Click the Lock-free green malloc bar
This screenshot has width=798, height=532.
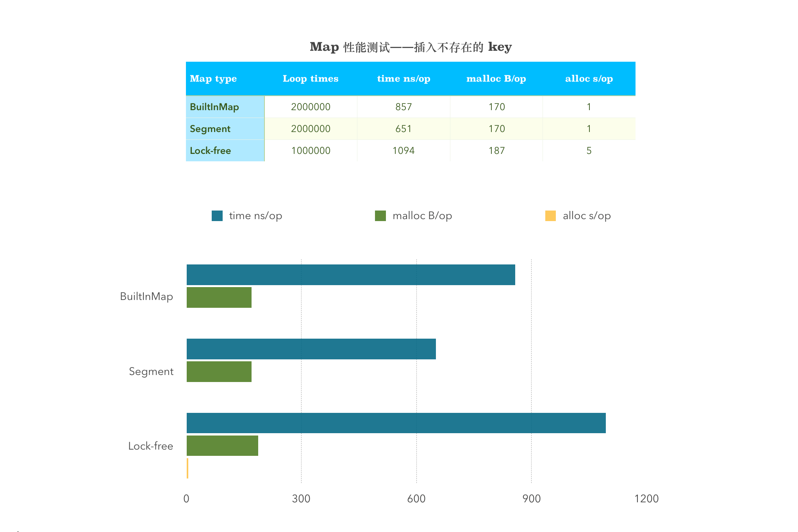coord(222,446)
